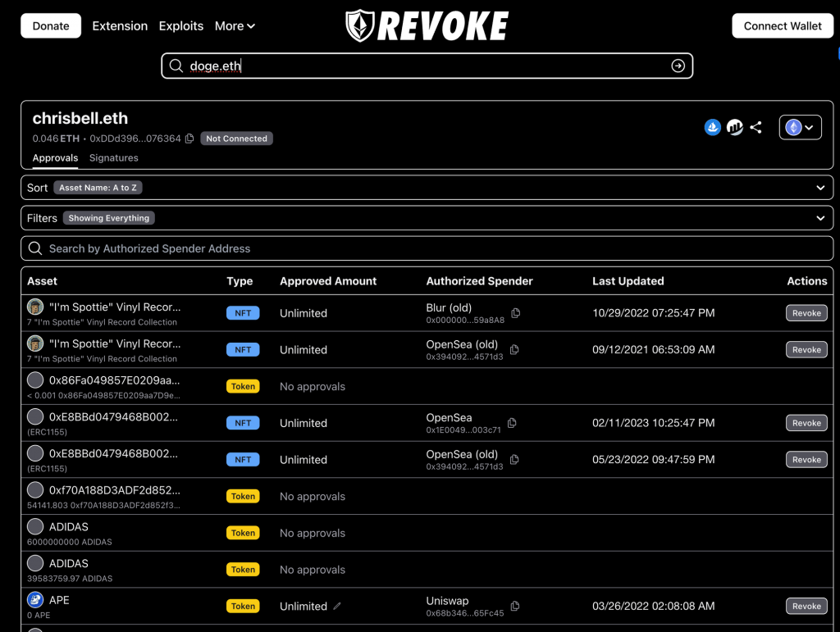Click the magnifier in spender address search
Screen dimensions: 840x632
click(35, 248)
